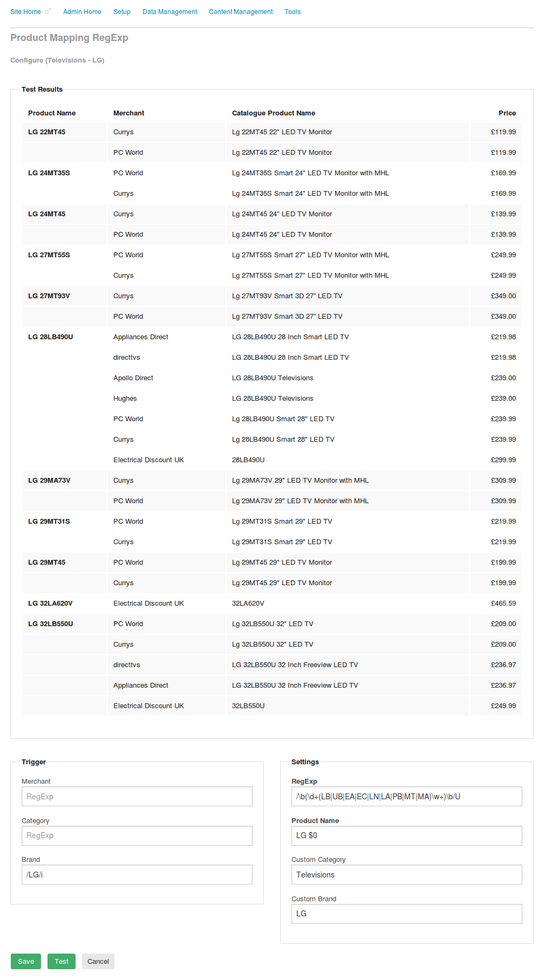The image size is (544, 980).
Task: Open the Setup menu
Action: [122, 12]
